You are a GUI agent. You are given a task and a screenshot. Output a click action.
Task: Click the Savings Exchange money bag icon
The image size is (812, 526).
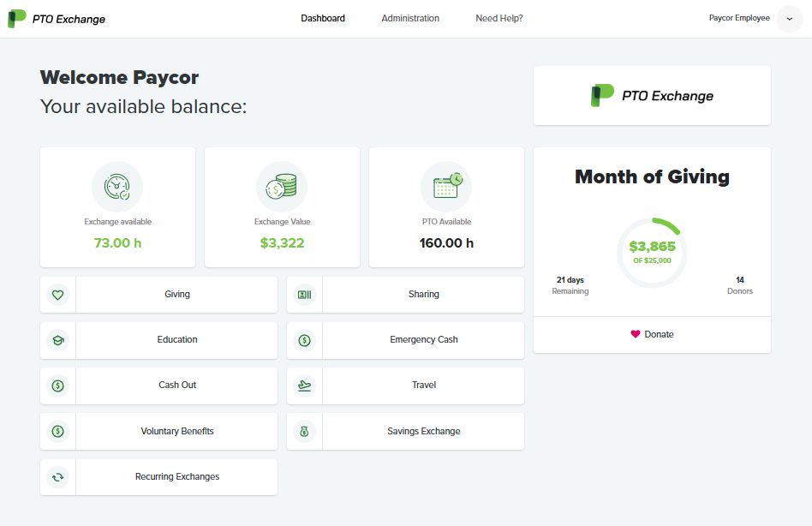coord(305,431)
